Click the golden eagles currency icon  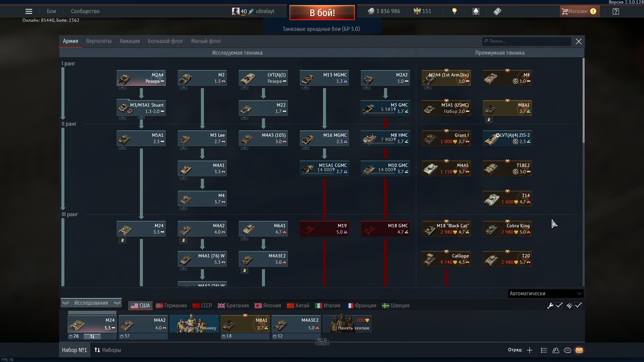point(417,11)
